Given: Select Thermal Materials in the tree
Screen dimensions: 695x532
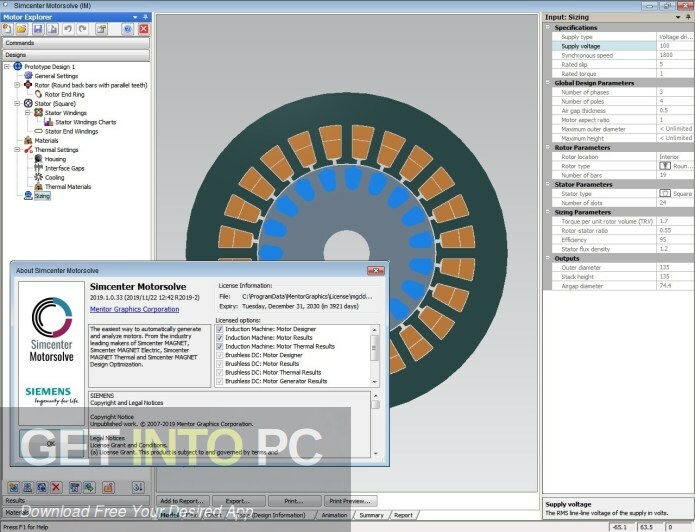Looking at the screenshot, I should point(67,187).
